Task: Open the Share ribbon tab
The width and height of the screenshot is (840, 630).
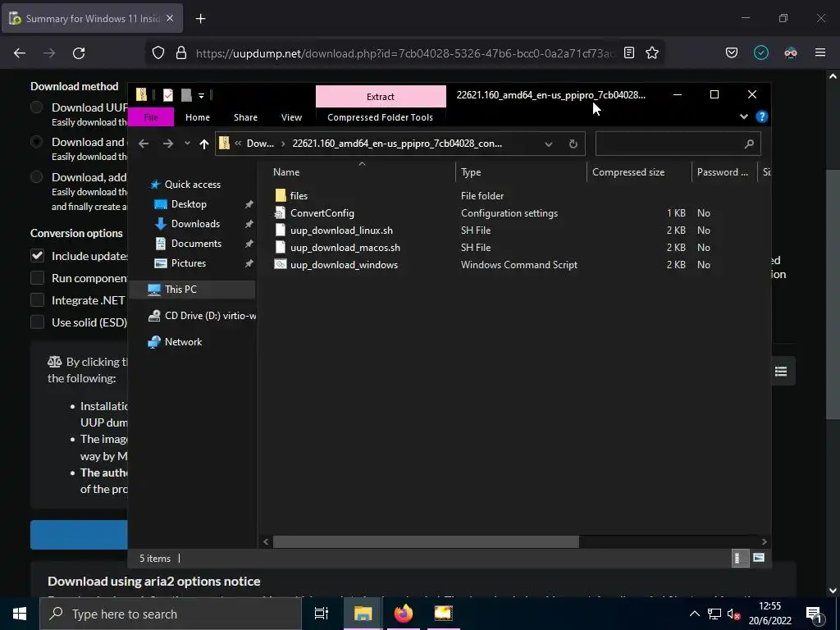Action: pos(245,117)
